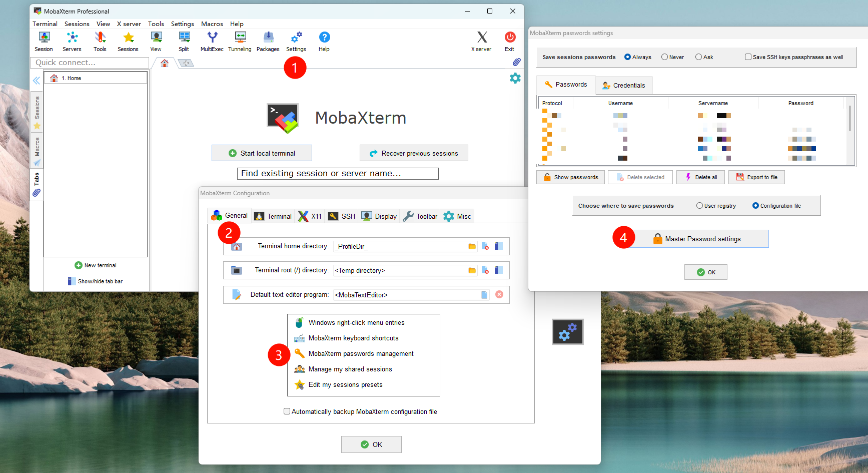Open the Servers toolbar icon
Image resolution: width=868 pixels, height=473 pixels.
(x=72, y=42)
